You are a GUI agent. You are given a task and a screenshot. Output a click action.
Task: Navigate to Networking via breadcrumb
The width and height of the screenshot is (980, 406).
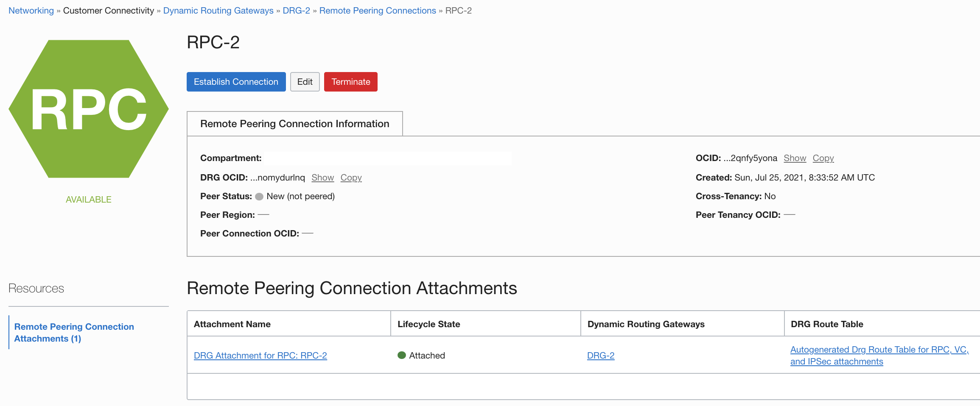pos(31,10)
